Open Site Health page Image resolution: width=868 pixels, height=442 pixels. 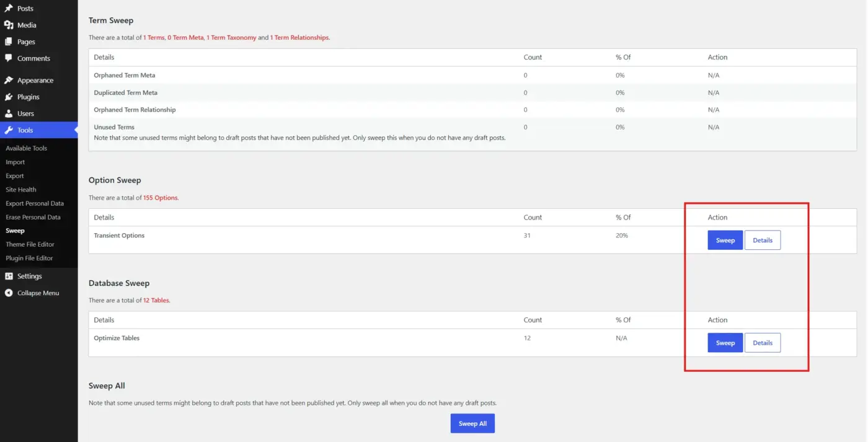pyautogui.click(x=21, y=190)
